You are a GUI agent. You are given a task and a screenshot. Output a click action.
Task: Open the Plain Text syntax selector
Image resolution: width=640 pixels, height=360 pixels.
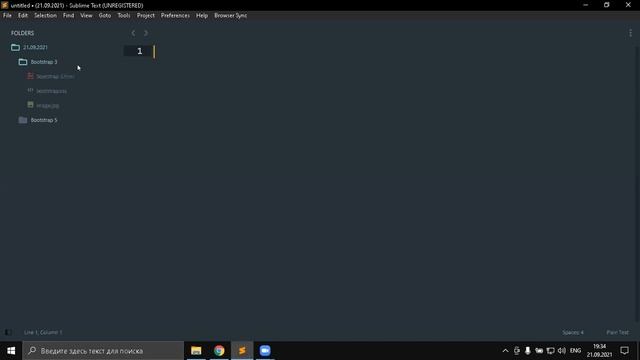tap(618, 332)
